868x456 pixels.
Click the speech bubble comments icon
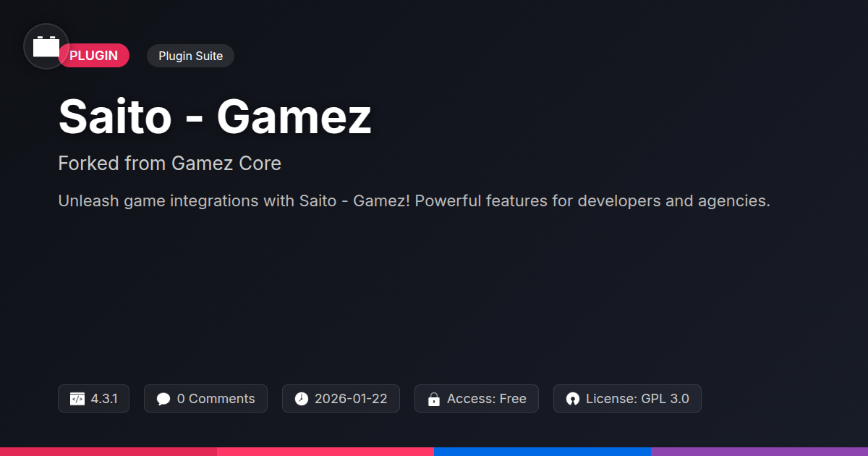(x=163, y=399)
